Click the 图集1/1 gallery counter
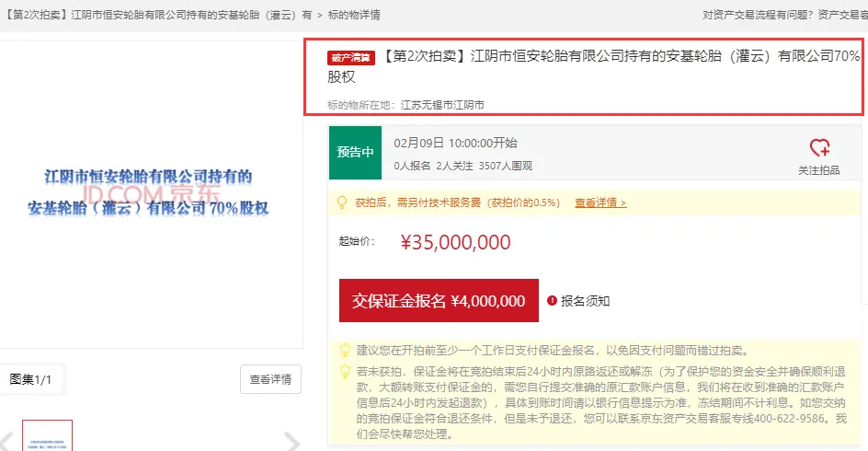868x451 pixels. (30, 379)
